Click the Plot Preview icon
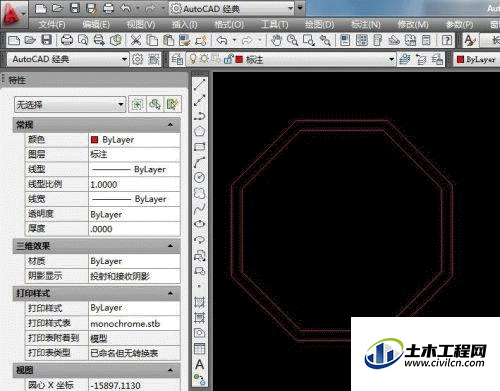Viewport: 500px width, 391px height. (x=83, y=40)
